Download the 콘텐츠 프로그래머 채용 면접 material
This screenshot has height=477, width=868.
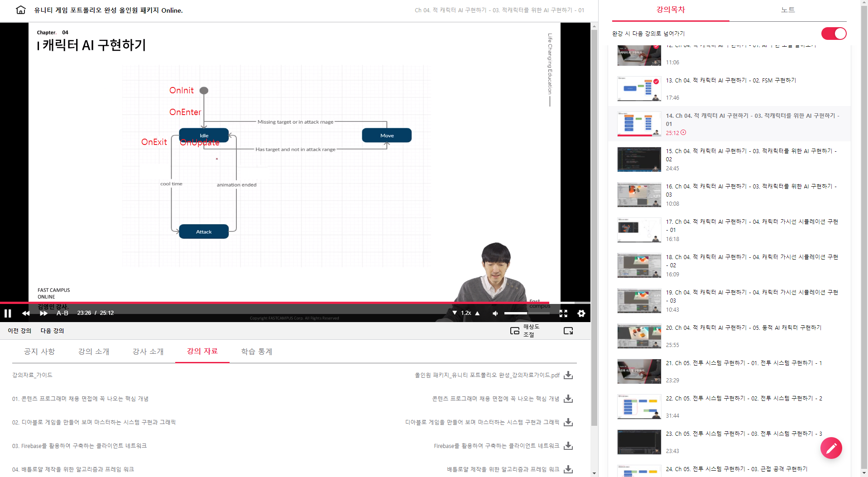pyautogui.click(x=568, y=399)
